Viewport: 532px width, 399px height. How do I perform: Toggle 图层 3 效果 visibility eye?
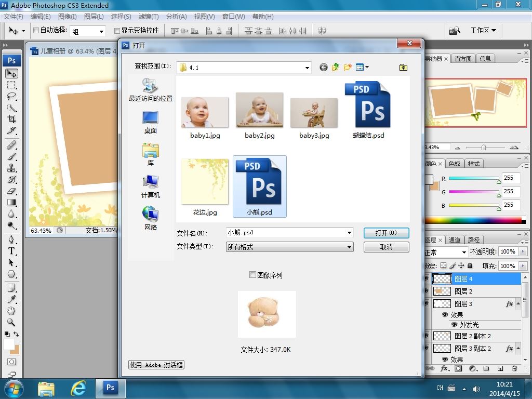click(x=445, y=315)
